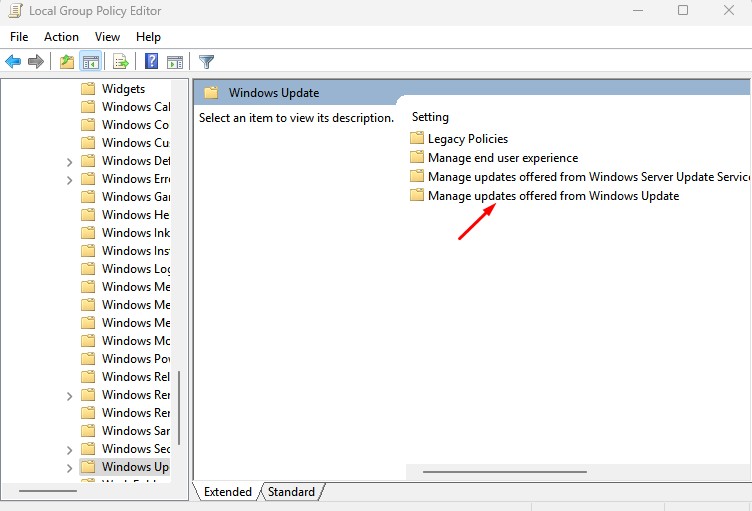Image resolution: width=752 pixels, height=511 pixels.
Task: Click the Windows Sar folder icon
Action: pos(88,430)
